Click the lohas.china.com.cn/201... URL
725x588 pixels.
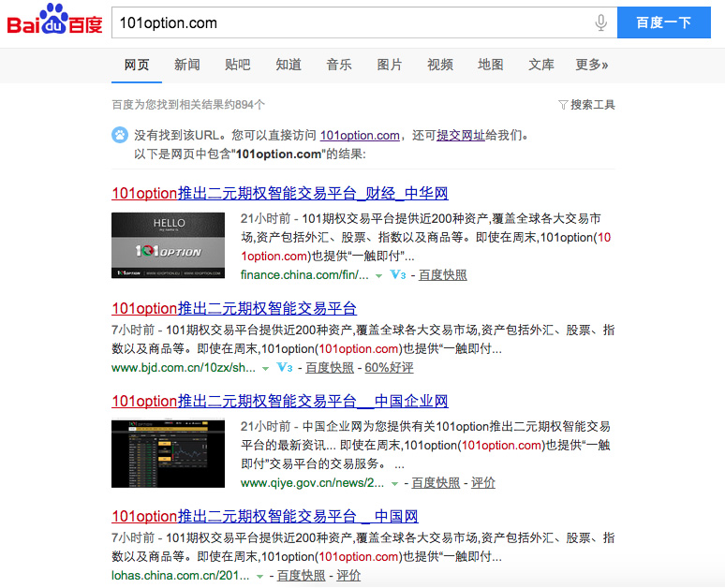tap(181, 576)
